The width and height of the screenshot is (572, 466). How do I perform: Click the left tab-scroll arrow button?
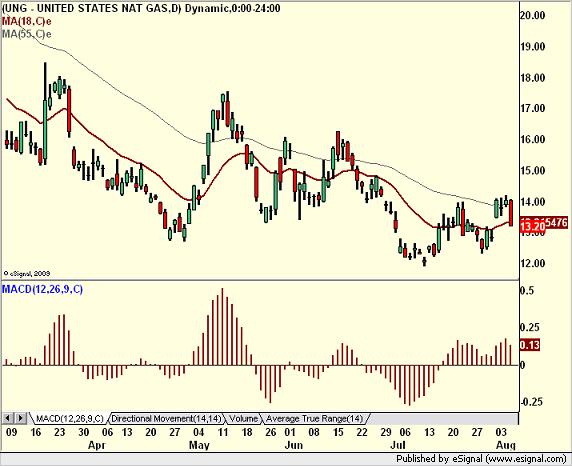click(8, 418)
